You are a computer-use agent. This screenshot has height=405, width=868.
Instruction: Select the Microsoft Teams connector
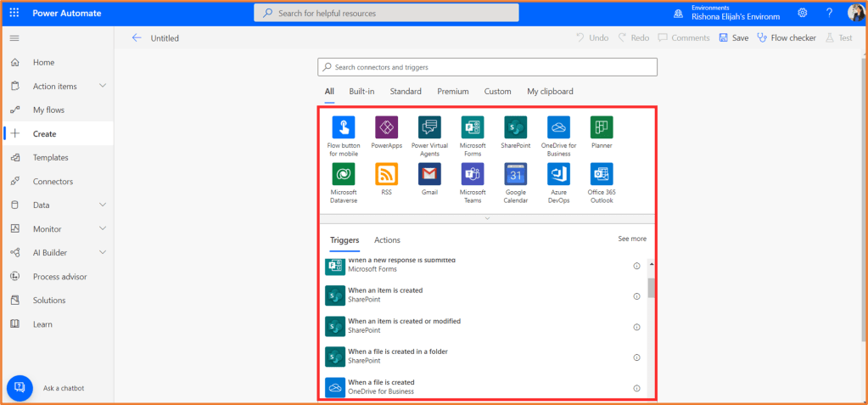pos(473,174)
